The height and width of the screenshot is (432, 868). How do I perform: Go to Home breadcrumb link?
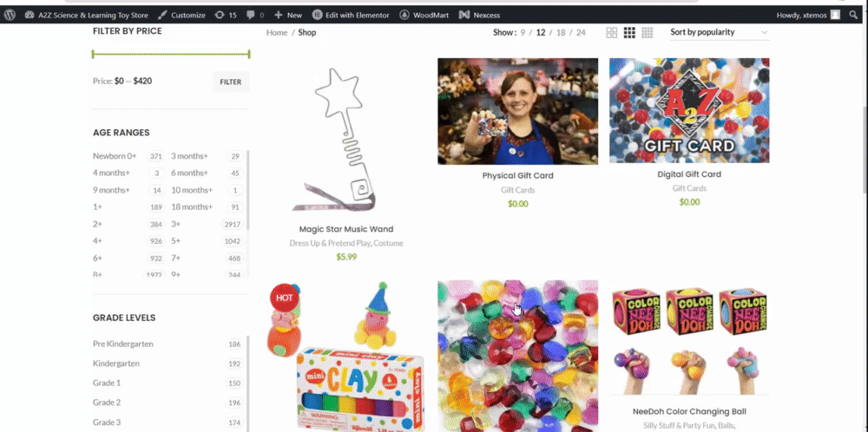click(x=277, y=33)
